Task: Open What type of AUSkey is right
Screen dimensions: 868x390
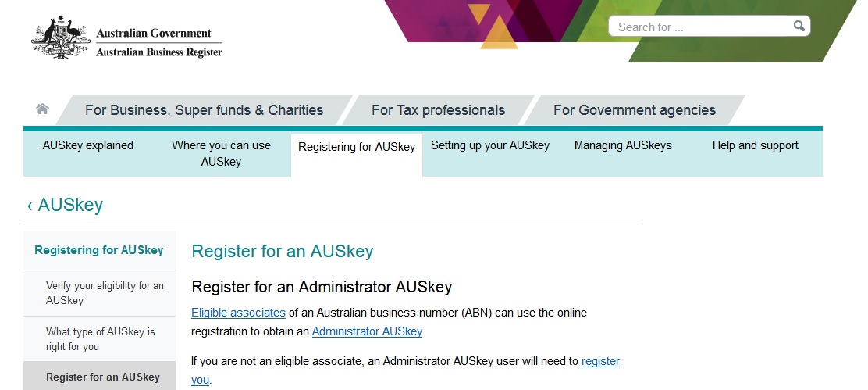Action: pos(101,339)
